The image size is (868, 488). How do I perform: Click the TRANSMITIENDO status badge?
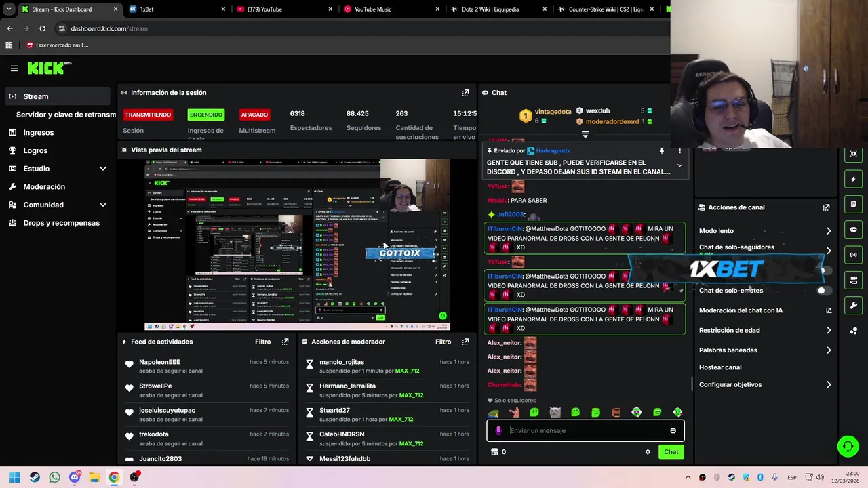point(148,115)
